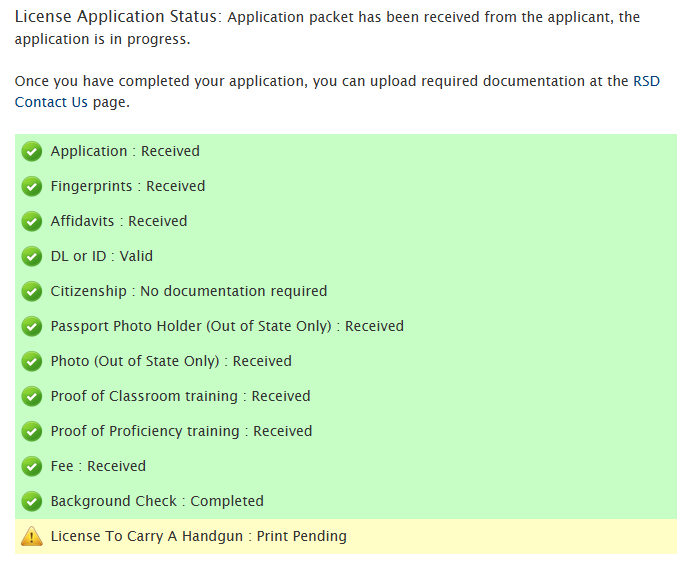The width and height of the screenshot is (690, 570).
Task: Click the green checkmark beside Affidavits
Action: coord(32,222)
